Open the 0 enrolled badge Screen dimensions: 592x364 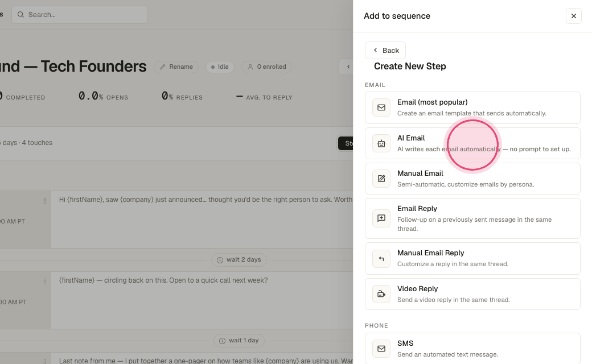coord(266,67)
